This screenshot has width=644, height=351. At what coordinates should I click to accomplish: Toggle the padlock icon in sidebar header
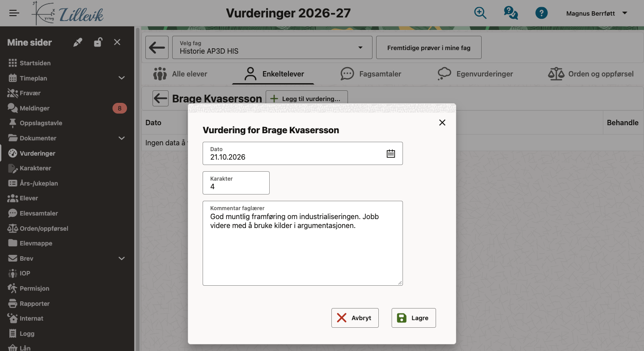pos(98,42)
